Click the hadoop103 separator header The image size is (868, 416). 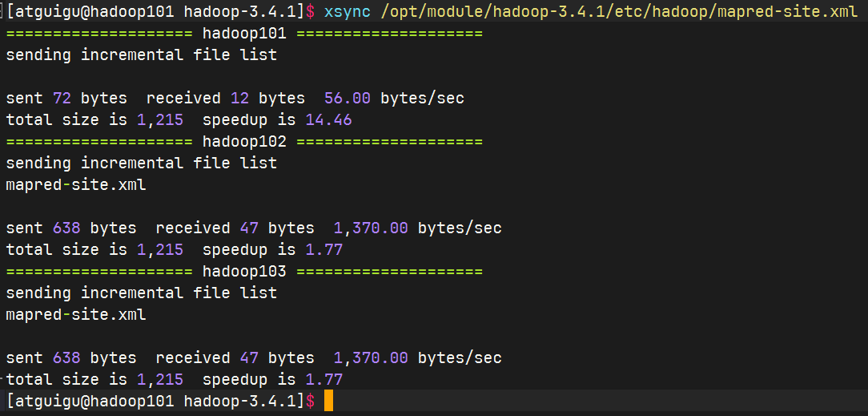(x=244, y=272)
